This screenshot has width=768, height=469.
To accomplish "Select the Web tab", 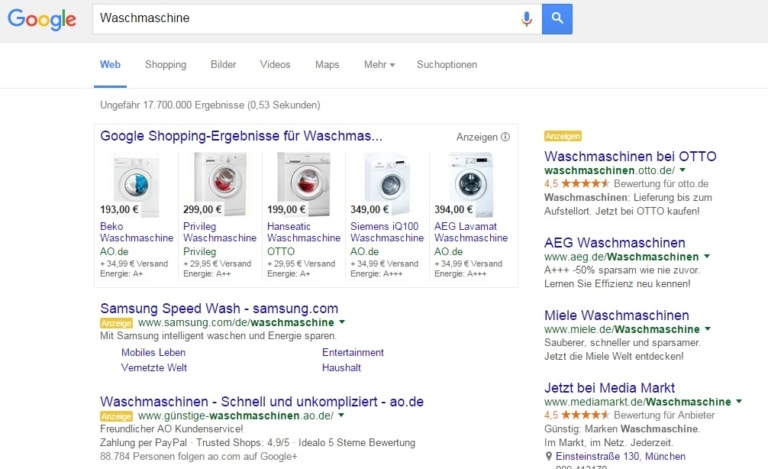I will (110, 65).
